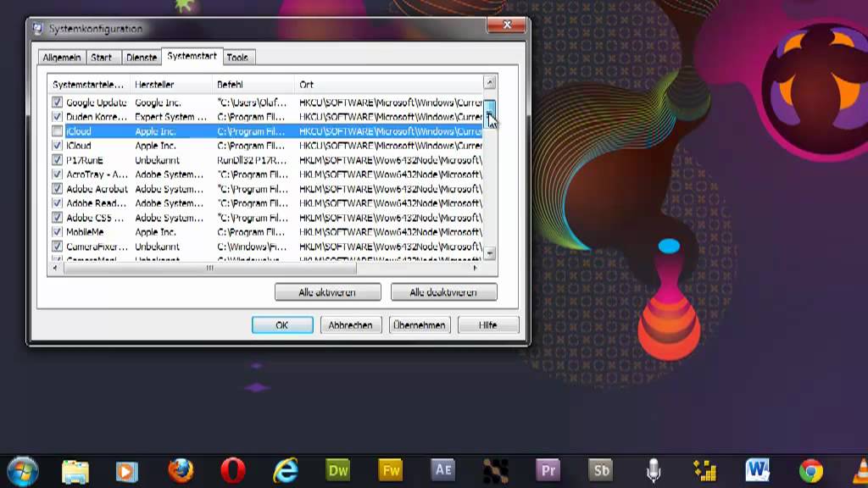This screenshot has height=488, width=868.
Task: Click the Alle aktivieren button
Action: coord(328,292)
